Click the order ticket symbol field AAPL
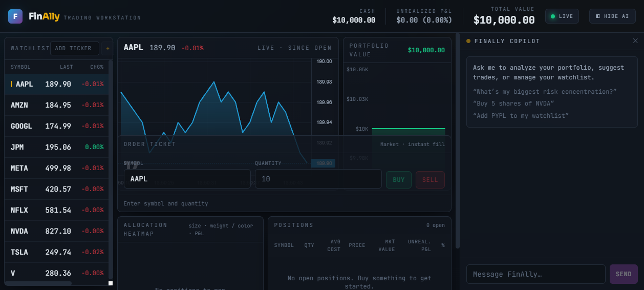This screenshot has height=290, width=644. [187, 179]
